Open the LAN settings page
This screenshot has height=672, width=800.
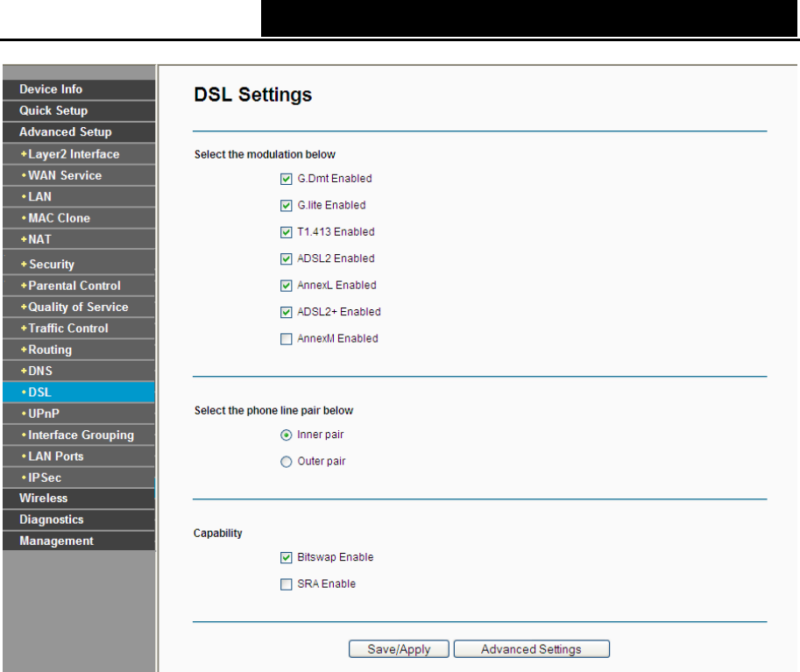[x=79, y=197]
